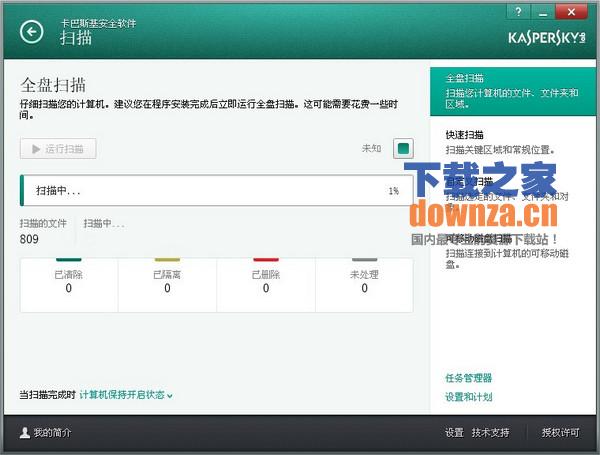Click the 已删除 counter tile
This screenshot has width=600, height=455.
[266, 285]
